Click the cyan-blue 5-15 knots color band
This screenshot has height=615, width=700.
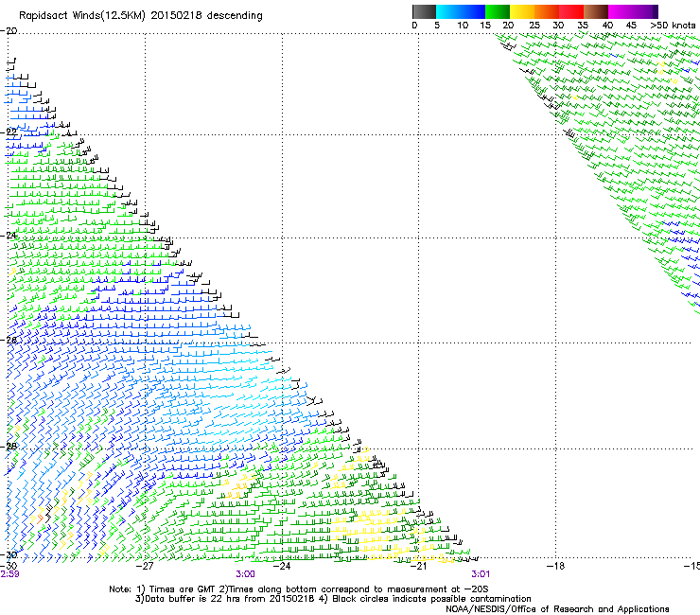point(461,11)
